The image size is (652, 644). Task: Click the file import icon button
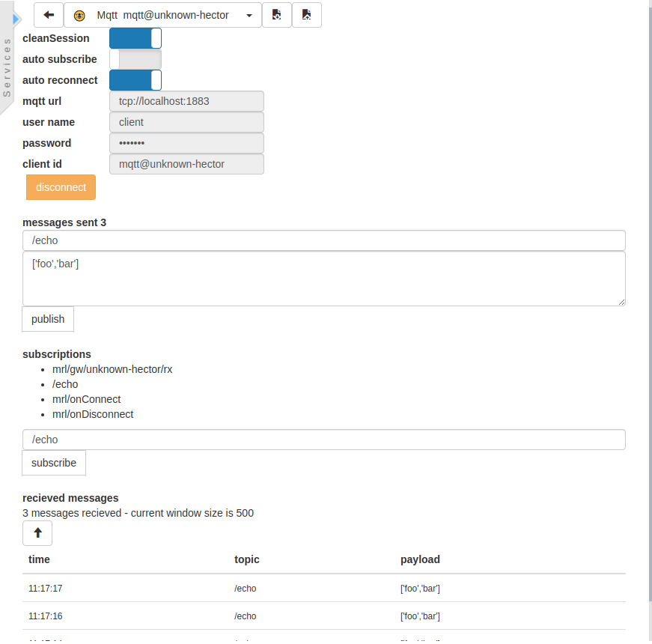coord(276,15)
